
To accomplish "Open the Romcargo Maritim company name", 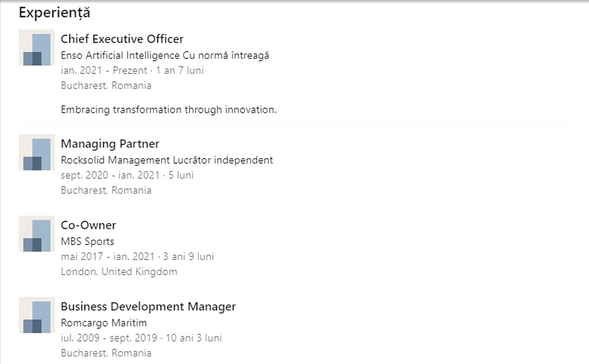I will (x=104, y=323).
